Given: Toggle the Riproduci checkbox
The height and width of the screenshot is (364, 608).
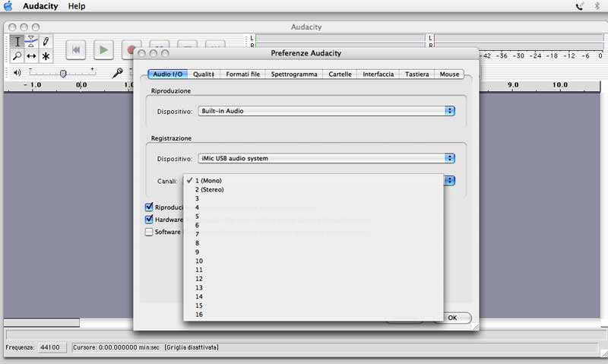Looking at the screenshot, I should tap(149, 207).
